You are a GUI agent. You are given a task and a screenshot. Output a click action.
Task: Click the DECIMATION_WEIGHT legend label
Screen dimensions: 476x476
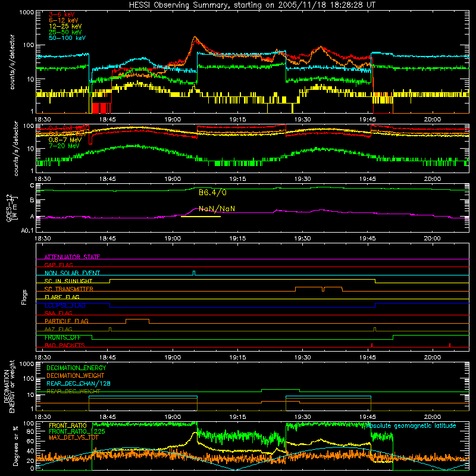[76, 375]
